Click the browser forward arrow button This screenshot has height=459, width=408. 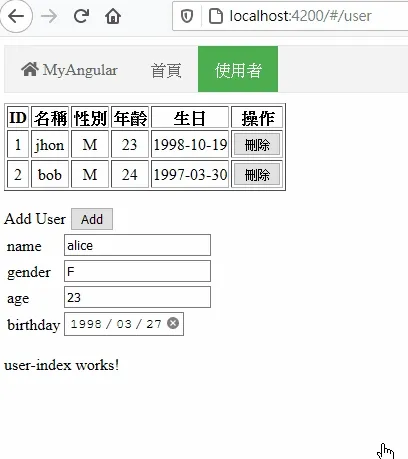49,16
